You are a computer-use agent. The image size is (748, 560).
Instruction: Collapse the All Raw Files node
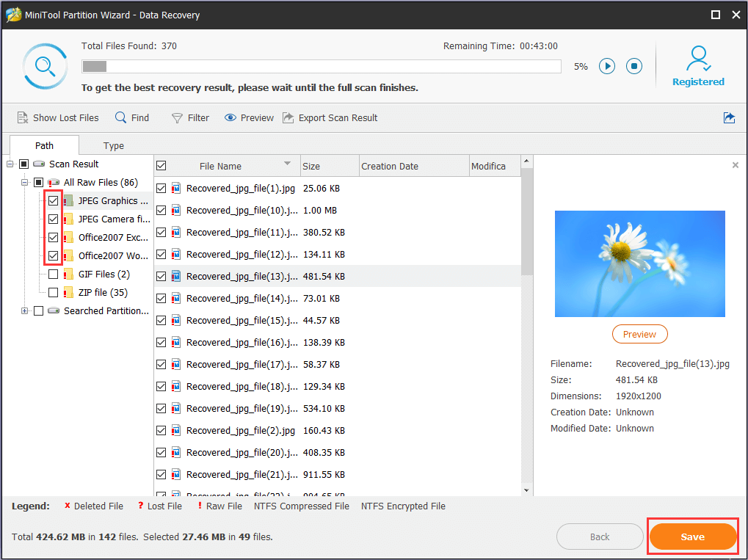click(x=23, y=182)
